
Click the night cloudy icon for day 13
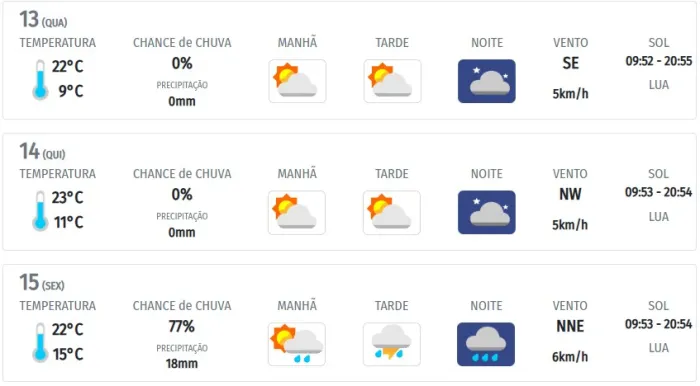pos(487,81)
